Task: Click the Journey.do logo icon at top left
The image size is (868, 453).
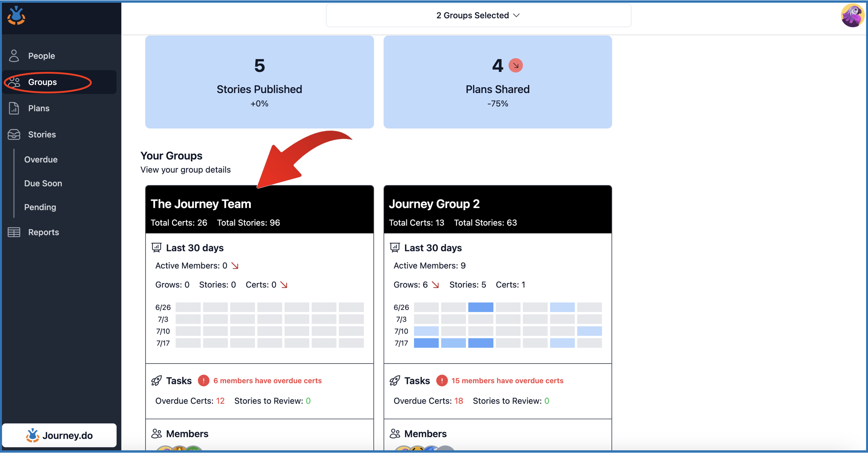Action: 16,15
